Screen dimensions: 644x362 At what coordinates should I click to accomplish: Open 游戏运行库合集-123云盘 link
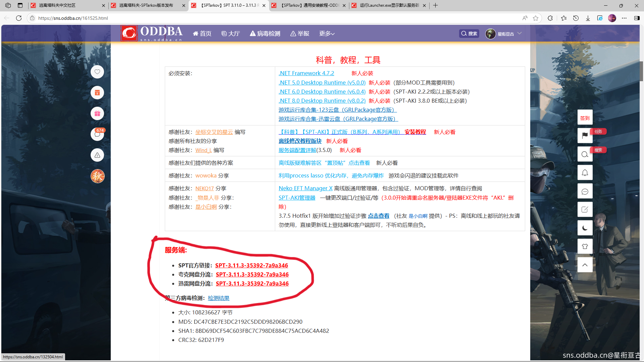[338, 110]
